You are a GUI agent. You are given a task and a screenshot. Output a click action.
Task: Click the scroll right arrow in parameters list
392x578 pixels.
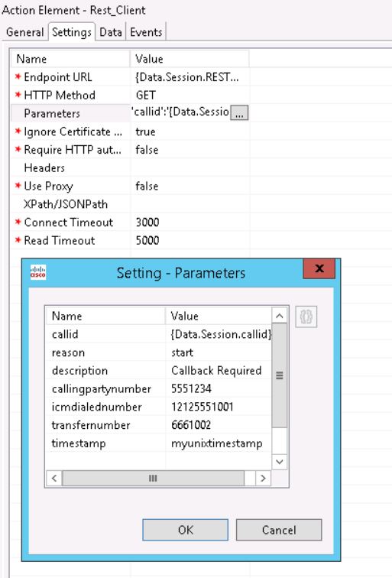pos(263,478)
